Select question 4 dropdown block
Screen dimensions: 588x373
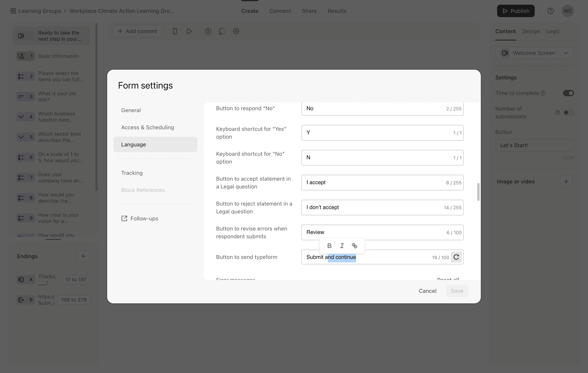(x=51, y=117)
